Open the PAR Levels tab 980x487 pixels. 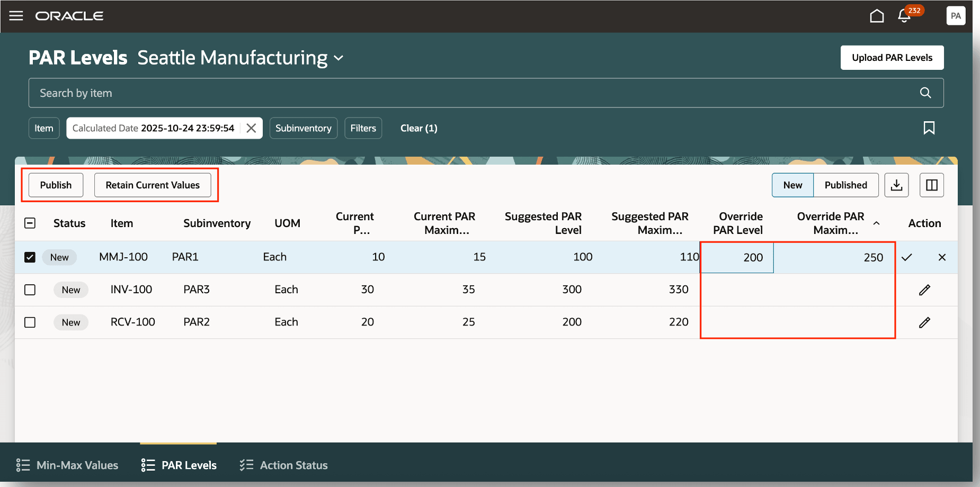[x=179, y=465]
